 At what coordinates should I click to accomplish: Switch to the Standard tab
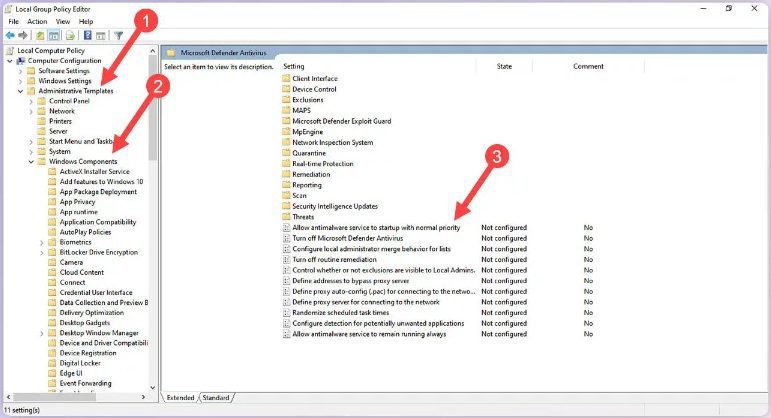pos(216,397)
